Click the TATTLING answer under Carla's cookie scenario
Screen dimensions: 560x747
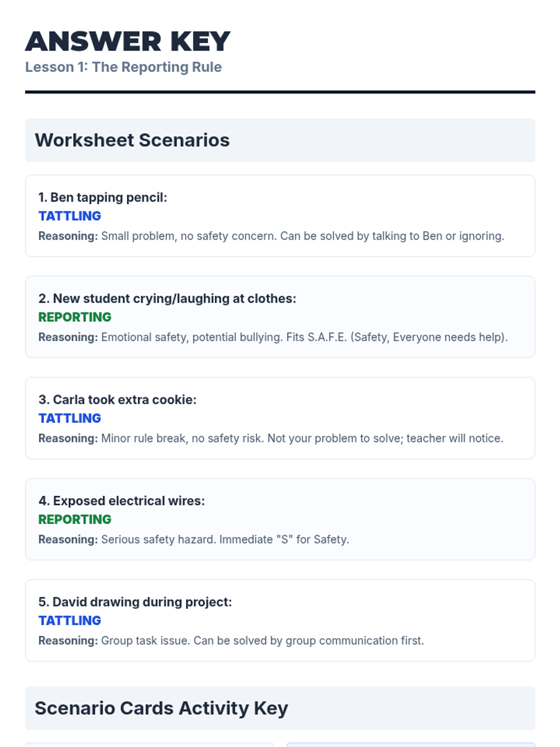pos(70,418)
